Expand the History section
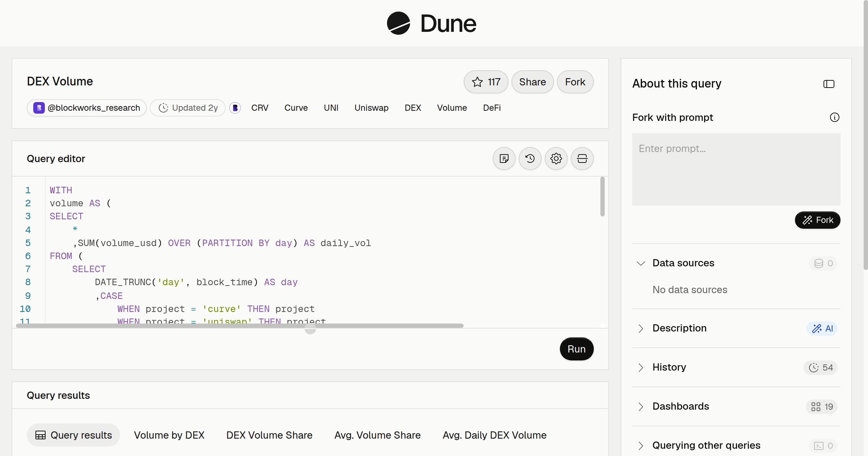The image size is (868, 456). click(641, 367)
